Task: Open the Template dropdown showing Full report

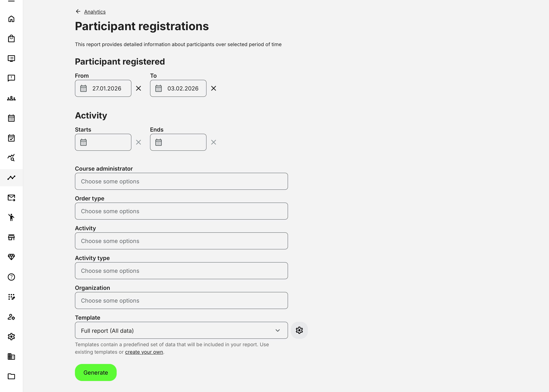Action: 181,330
